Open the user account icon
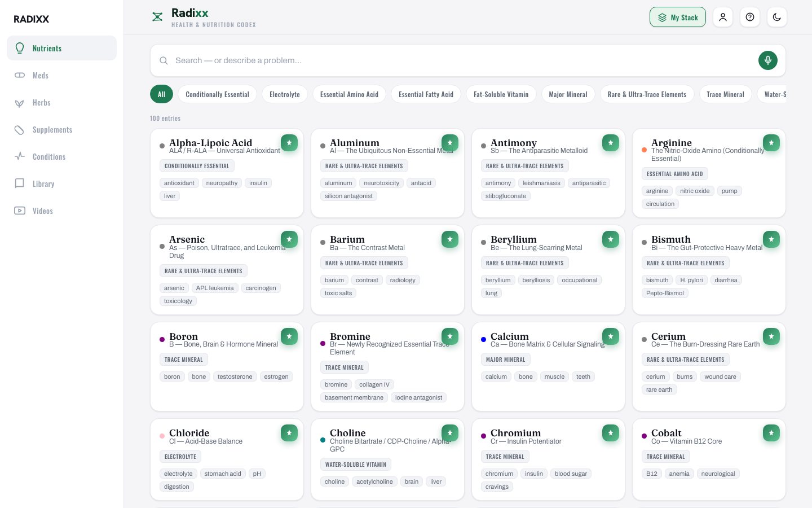 coord(723,17)
